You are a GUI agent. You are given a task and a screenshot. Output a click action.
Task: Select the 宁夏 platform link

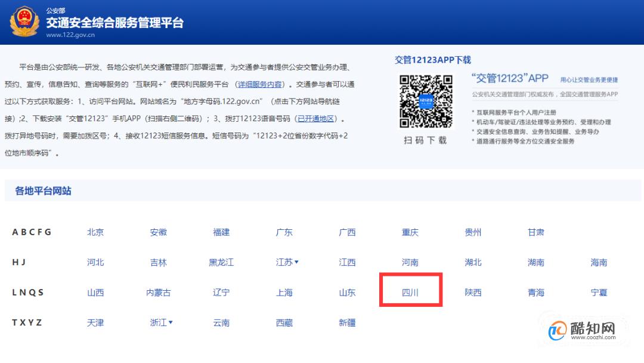coord(599,293)
